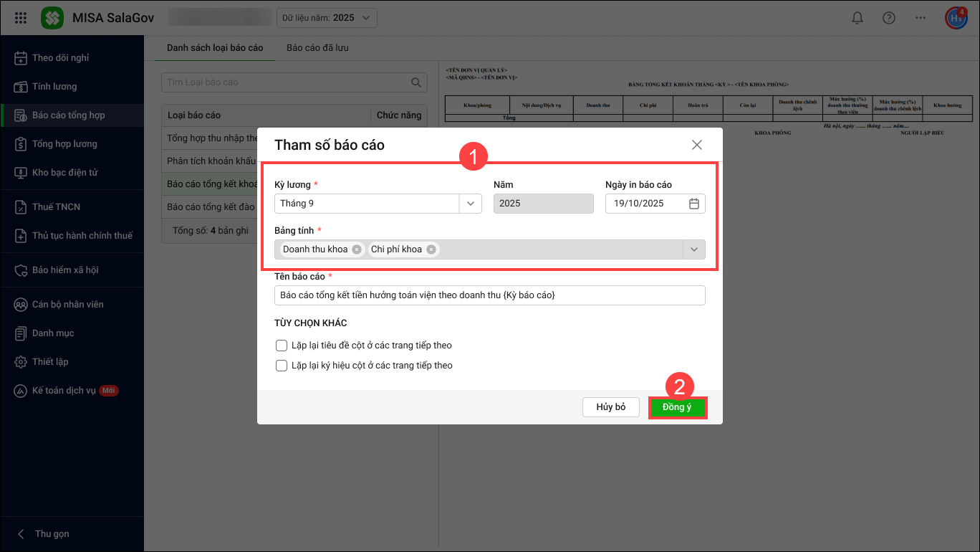Switch to Báo cáo đã lưu tab
980x552 pixels.
317,48
